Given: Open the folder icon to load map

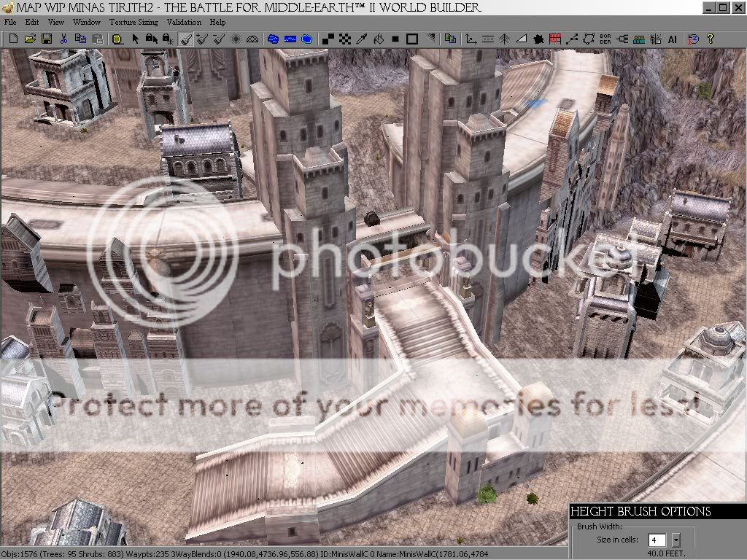Looking at the screenshot, I should [30, 39].
